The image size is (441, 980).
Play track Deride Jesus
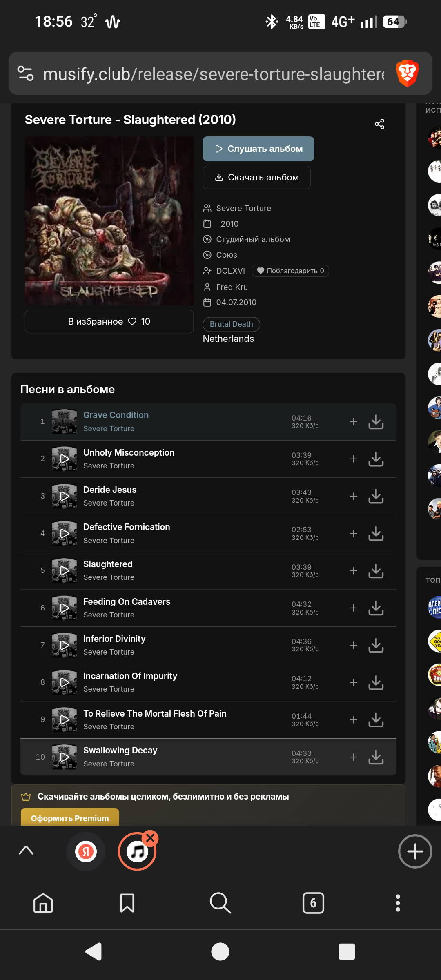tap(64, 496)
